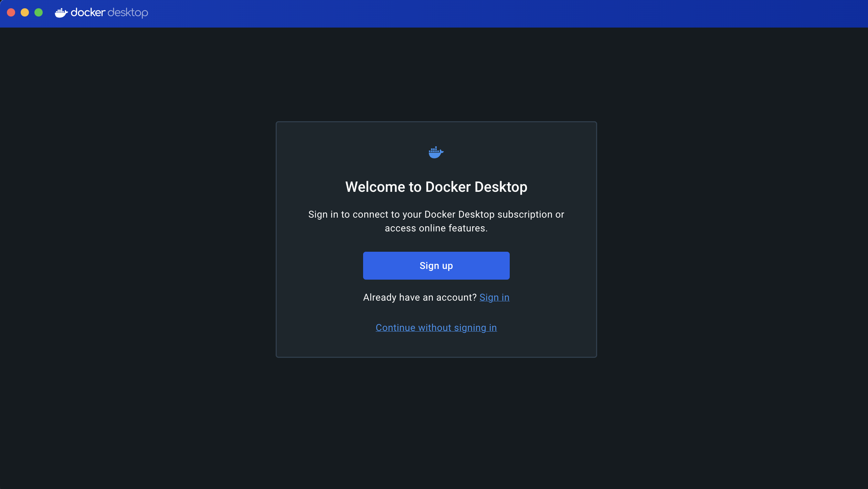This screenshot has height=489, width=868.
Task: Click the 'docker' wordmark in title bar
Action: click(88, 13)
